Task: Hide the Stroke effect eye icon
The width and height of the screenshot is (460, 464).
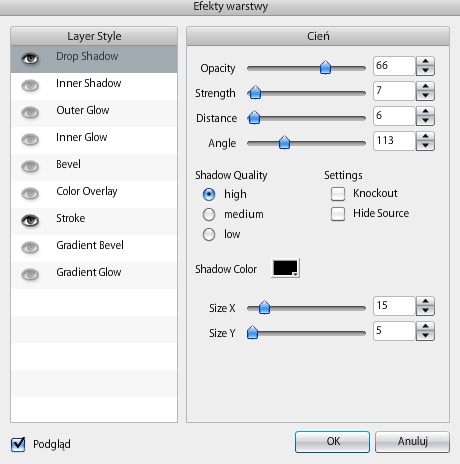Action: (30, 221)
